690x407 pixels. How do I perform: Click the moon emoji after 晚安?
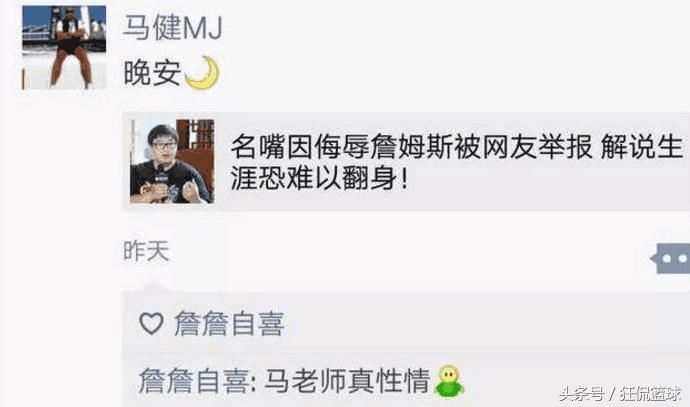coord(202,73)
